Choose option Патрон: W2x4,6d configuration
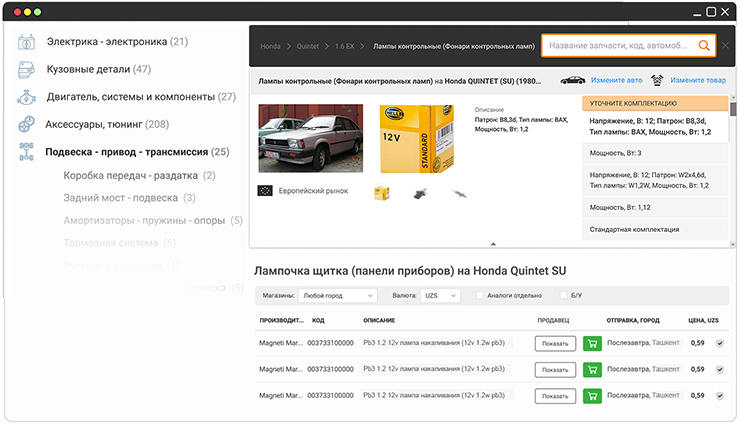 click(x=655, y=180)
